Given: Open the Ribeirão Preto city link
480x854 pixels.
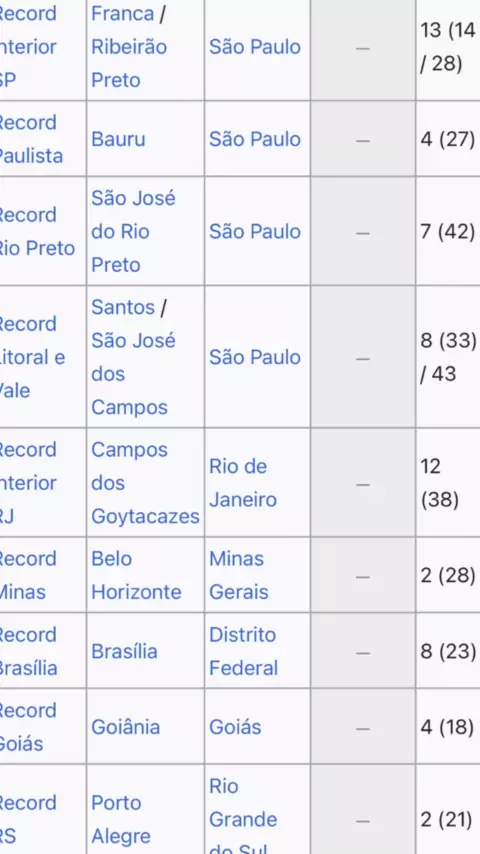Looking at the screenshot, I should (129, 63).
